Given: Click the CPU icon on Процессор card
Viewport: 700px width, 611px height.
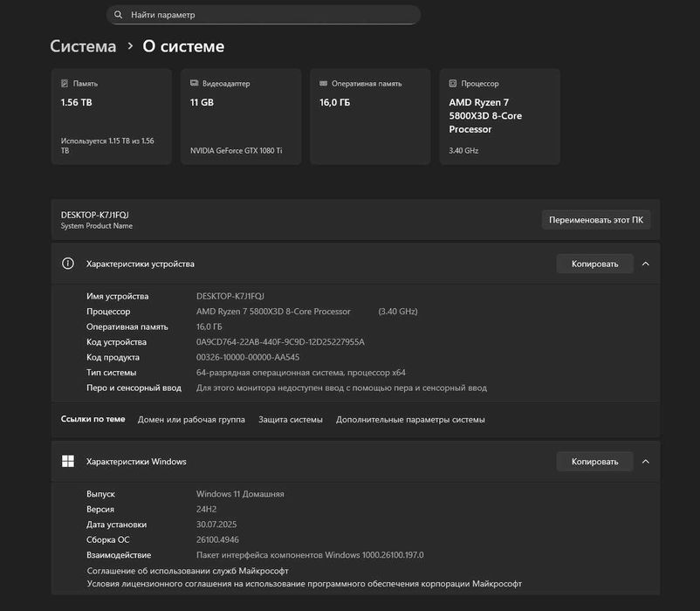Looking at the screenshot, I should [453, 84].
